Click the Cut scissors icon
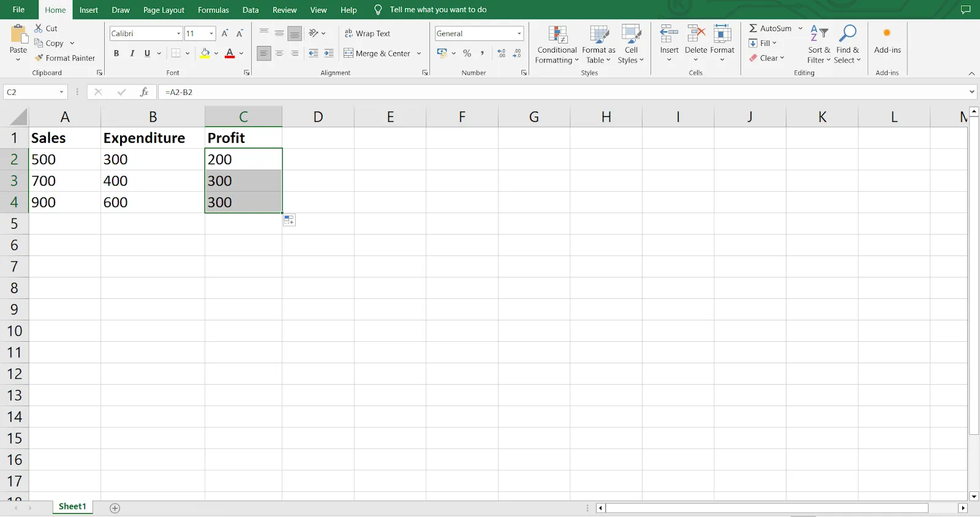 coord(39,28)
